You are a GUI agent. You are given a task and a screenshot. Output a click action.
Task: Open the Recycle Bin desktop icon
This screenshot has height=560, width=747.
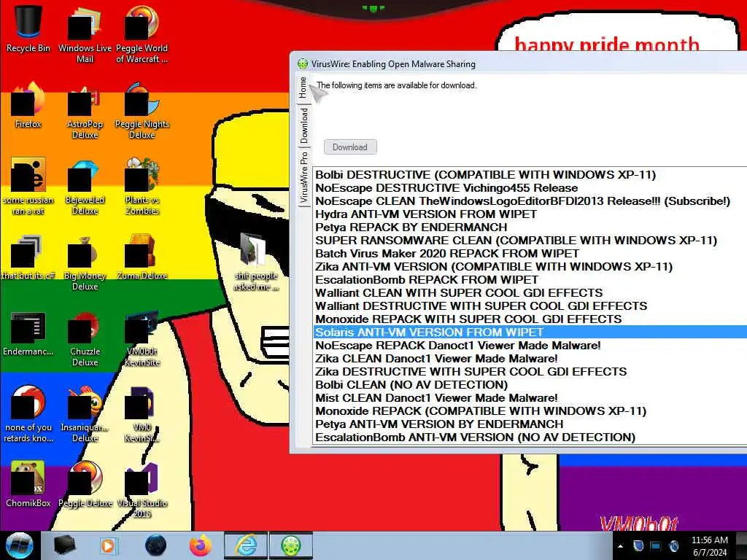click(x=28, y=28)
